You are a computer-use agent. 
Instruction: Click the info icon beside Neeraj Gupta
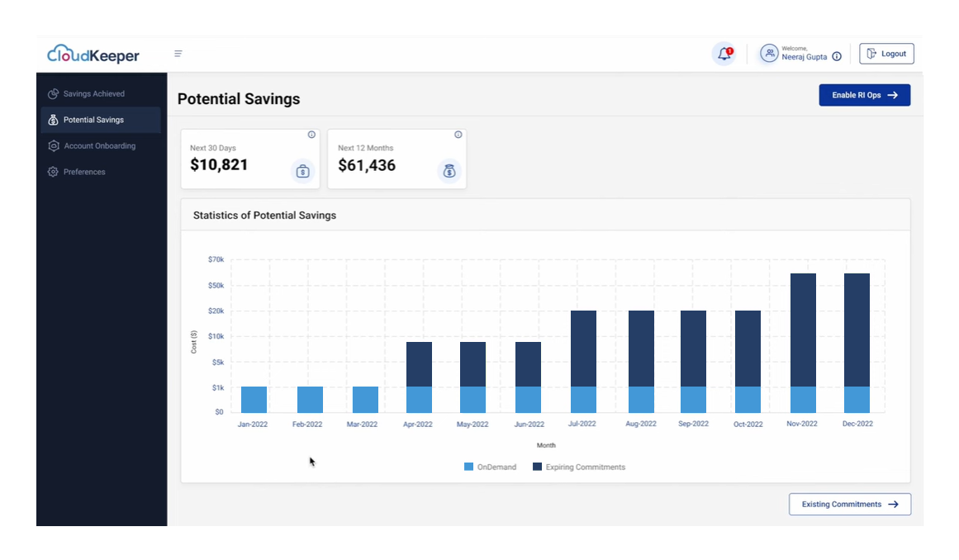coord(838,55)
